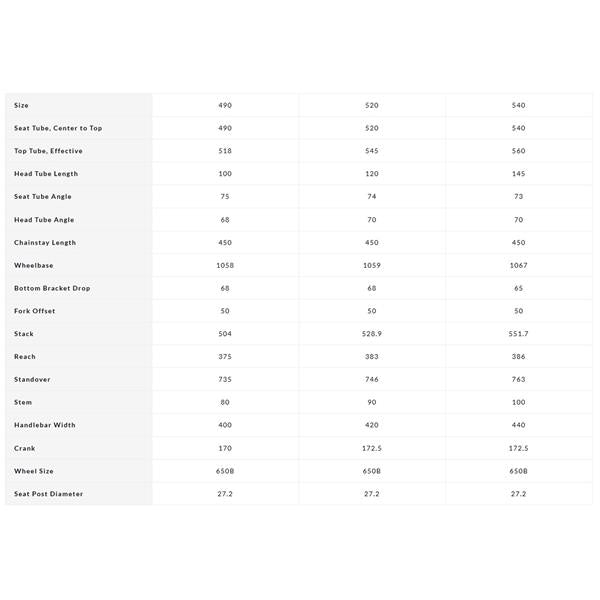Click the Top Tube, Effective row label
Image resolution: width=600 pixels, height=600 pixels.
coord(48,151)
